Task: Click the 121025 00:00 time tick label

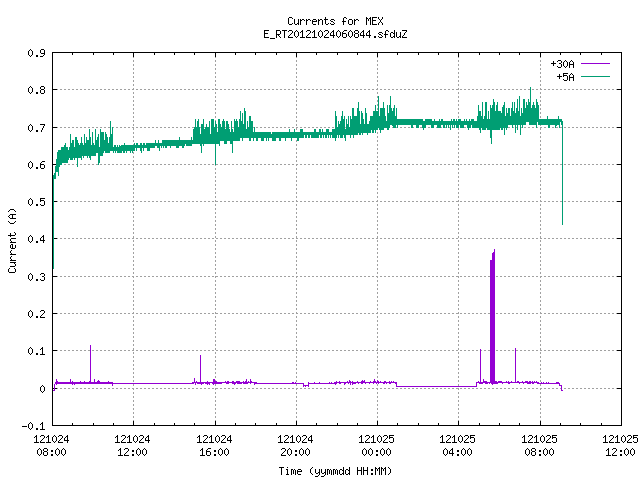Action: pyautogui.click(x=376, y=446)
